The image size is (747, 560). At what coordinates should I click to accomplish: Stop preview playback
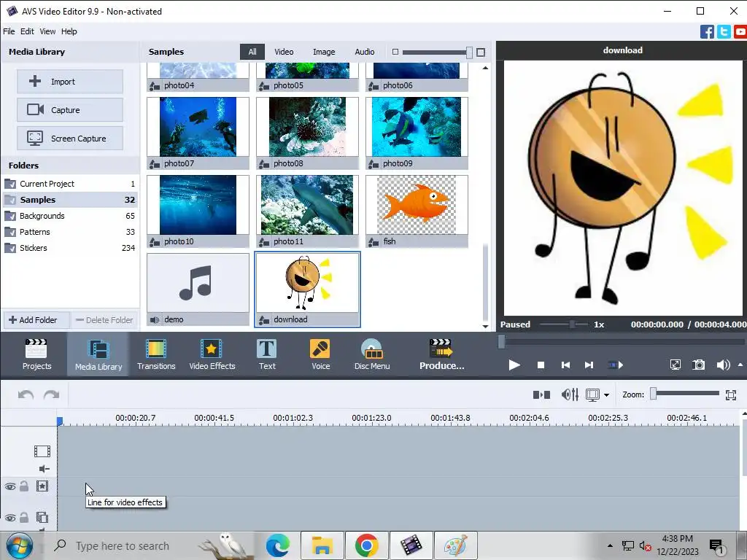(541, 365)
